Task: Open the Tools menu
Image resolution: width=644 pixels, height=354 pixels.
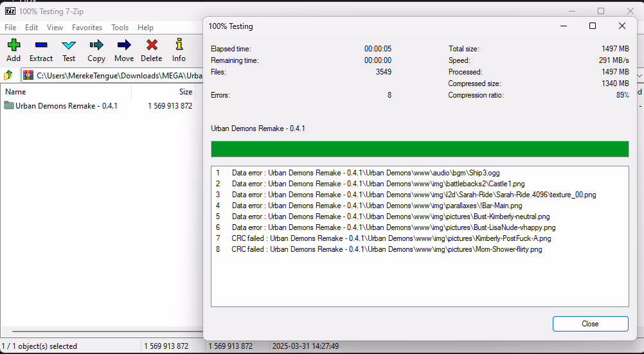Action: coord(120,28)
